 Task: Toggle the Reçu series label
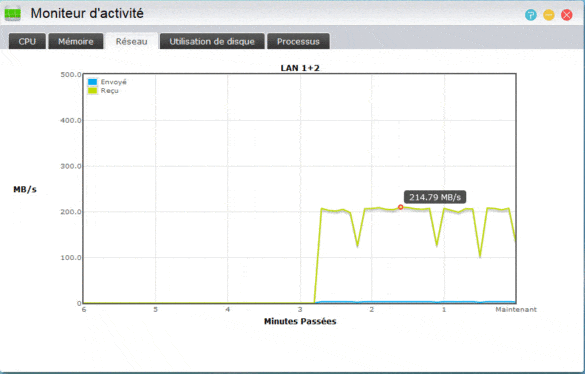click(109, 91)
